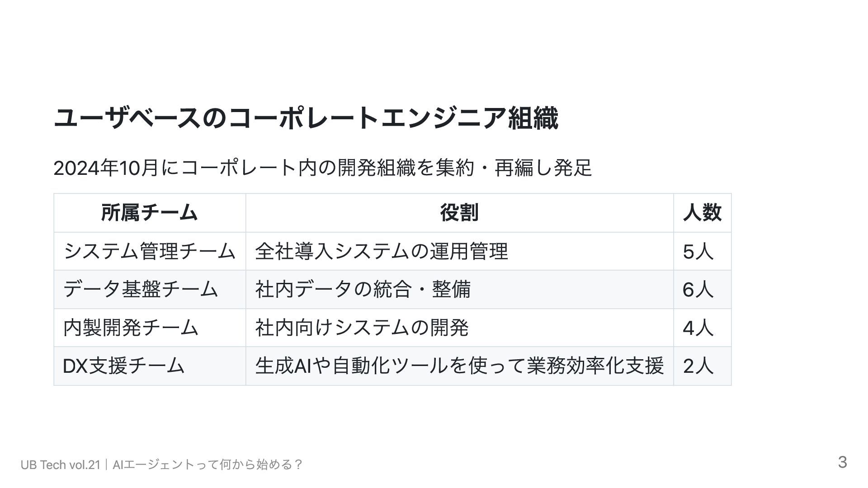The width and height of the screenshot is (868, 488).
Task: Click the 社内向けシステムの開発 role cell
Action: click(x=460, y=328)
